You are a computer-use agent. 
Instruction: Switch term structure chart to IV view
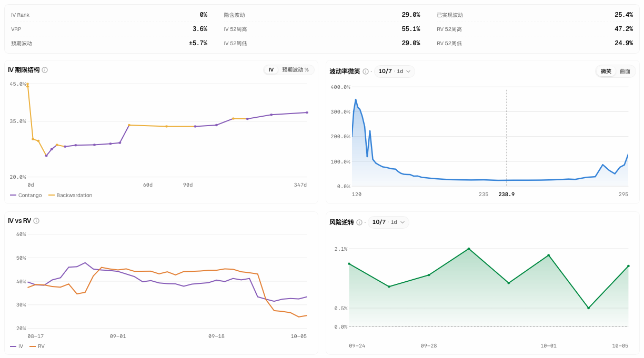tap(271, 70)
